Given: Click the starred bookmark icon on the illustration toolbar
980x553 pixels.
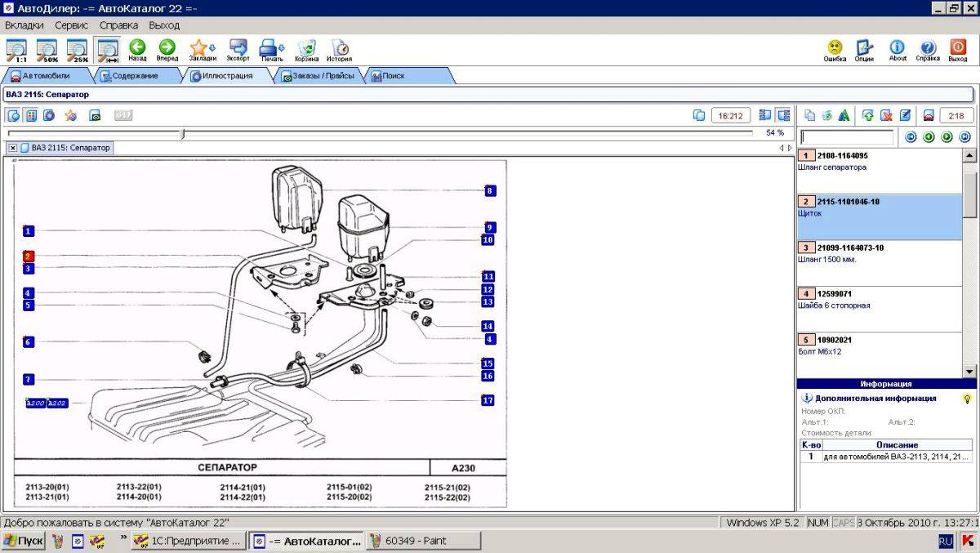Looking at the screenshot, I should pos(71,115).
